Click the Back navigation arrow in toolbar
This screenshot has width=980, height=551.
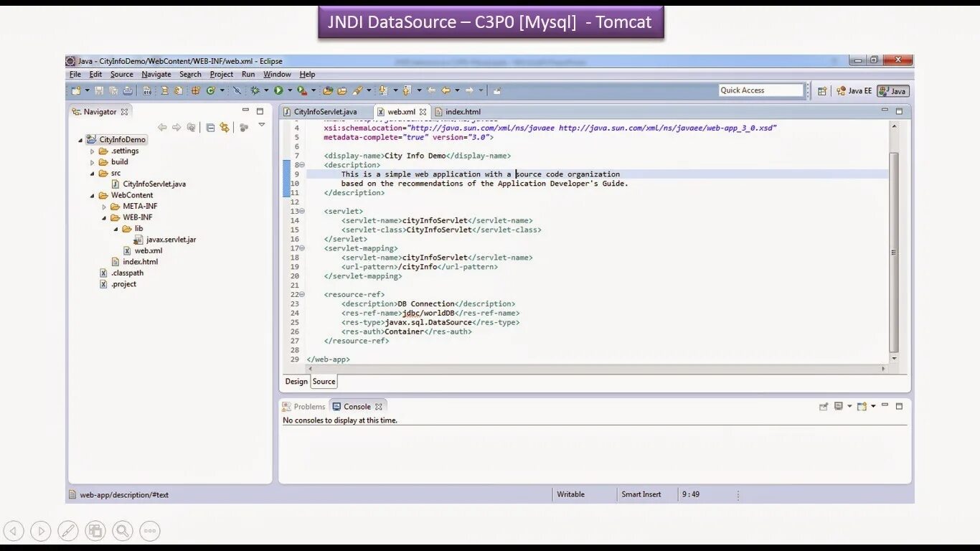446,90
